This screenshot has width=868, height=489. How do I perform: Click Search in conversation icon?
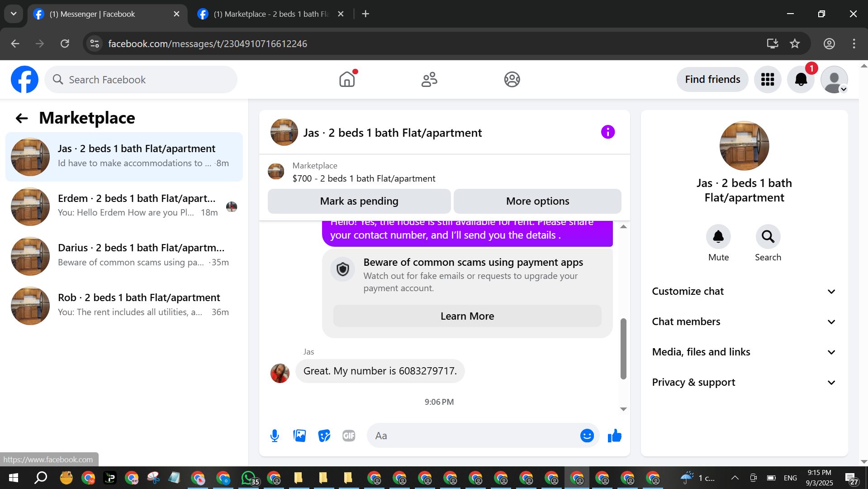point(768,236)
